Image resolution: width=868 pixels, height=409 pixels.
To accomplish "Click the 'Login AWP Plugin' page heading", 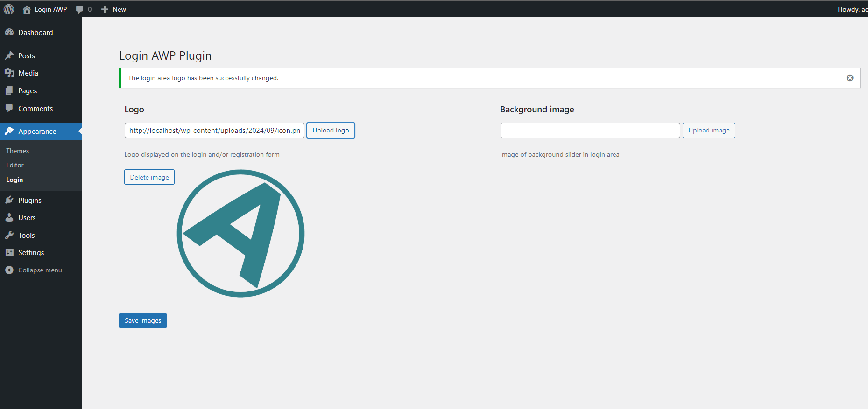I will pos(165,55).
